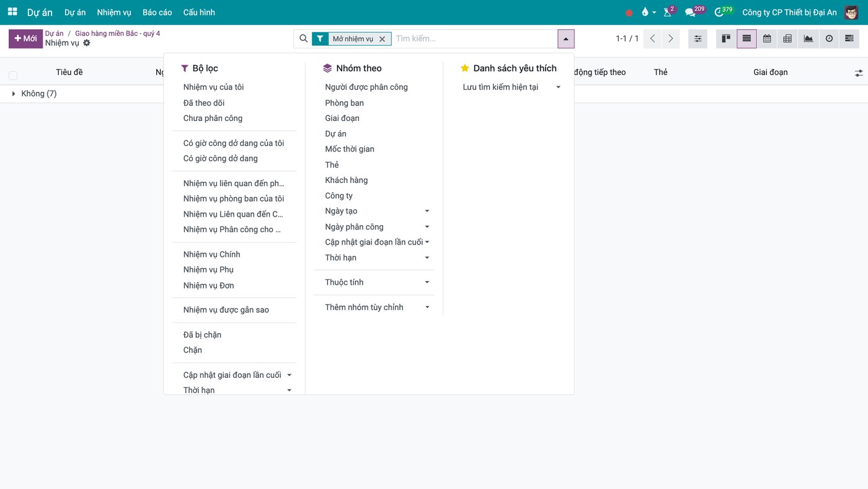Switch to Kanban view
This screenshot has height=489, width=868.
tap(726, 38)
